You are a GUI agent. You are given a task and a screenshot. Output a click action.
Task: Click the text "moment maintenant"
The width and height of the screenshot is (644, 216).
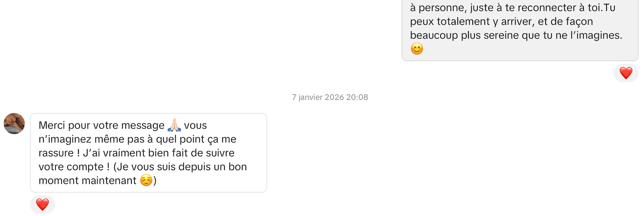click(88, 181)
